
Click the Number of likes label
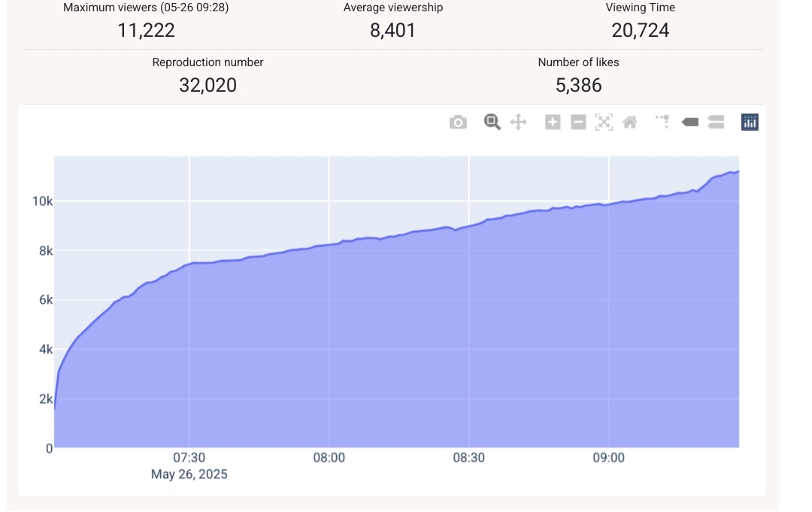click(x=578, y=62)
